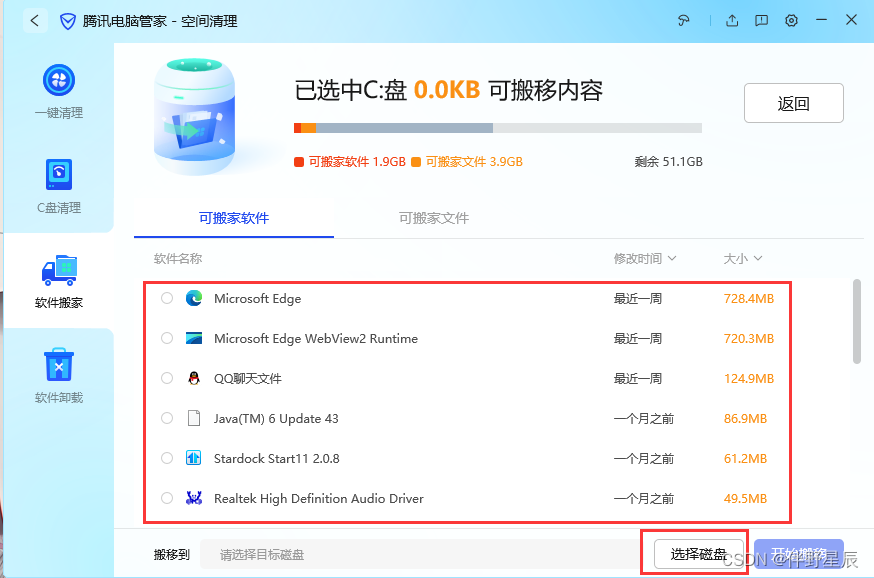The image size is (874, 578).
Task: Click 可搬家文件 3.9GB legend text
Action: [474, 162]
